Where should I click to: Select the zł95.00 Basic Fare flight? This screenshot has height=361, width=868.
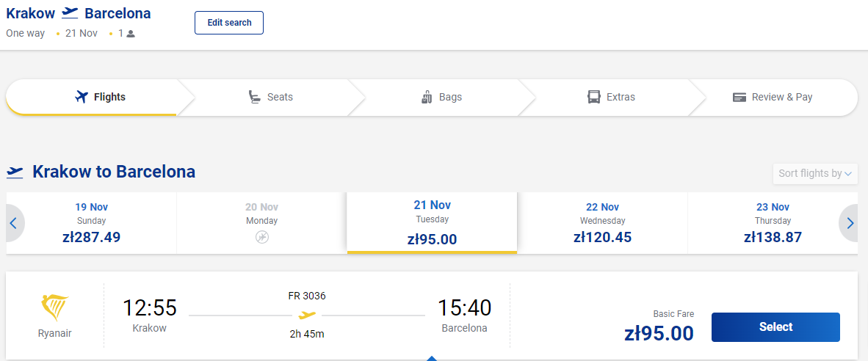pos(775,327)
